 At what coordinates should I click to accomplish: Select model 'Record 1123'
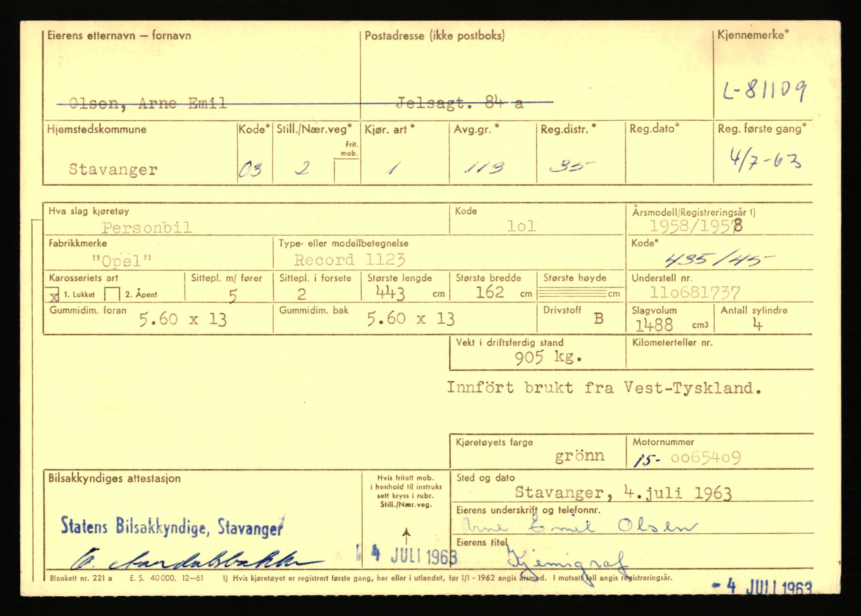pyautogui.click(x=349, y=260)
